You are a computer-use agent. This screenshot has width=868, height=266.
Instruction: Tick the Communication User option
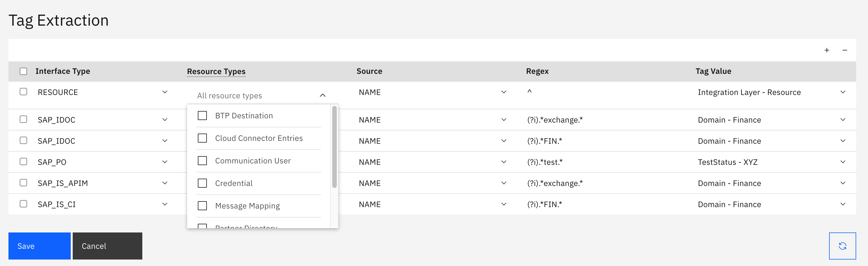pos(202,161)
